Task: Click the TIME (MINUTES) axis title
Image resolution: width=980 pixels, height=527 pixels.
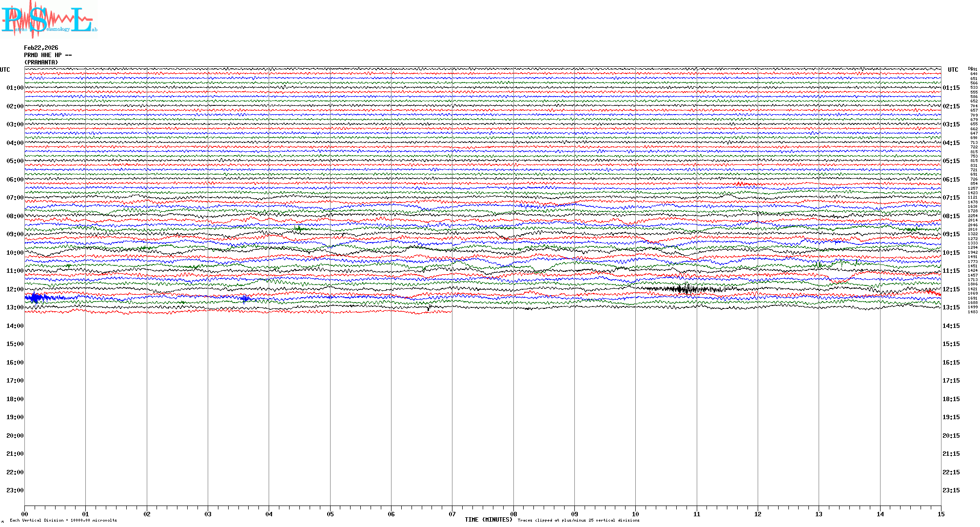Action: pos(488,520)
